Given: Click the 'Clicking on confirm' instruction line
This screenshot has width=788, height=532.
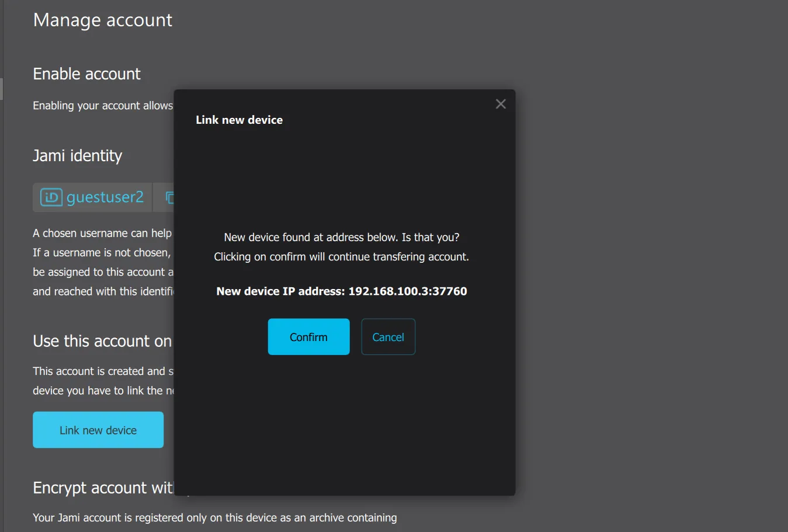Looking at the screenshot, I should [x=341, y=257].
